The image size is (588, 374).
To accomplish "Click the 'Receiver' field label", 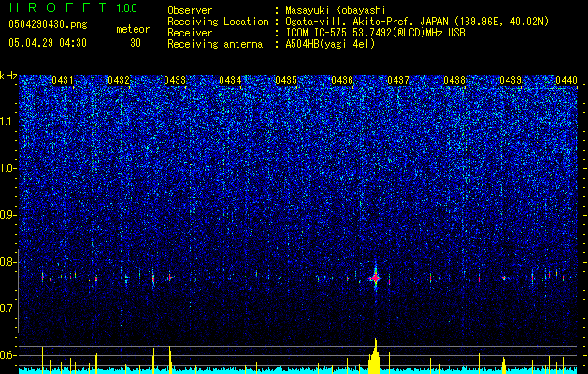I will [190, 33].
